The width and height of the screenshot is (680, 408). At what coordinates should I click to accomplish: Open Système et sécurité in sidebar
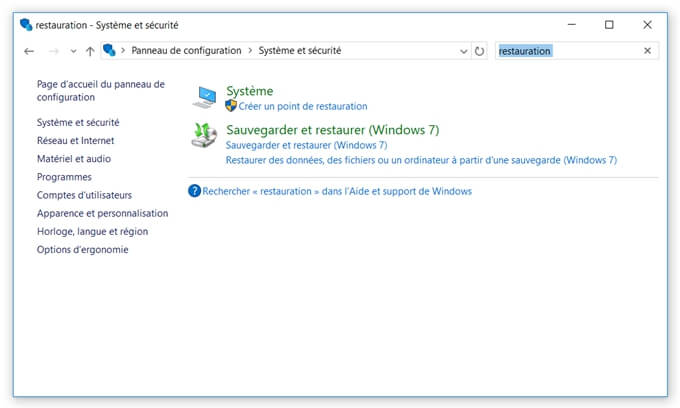[78, 122]
